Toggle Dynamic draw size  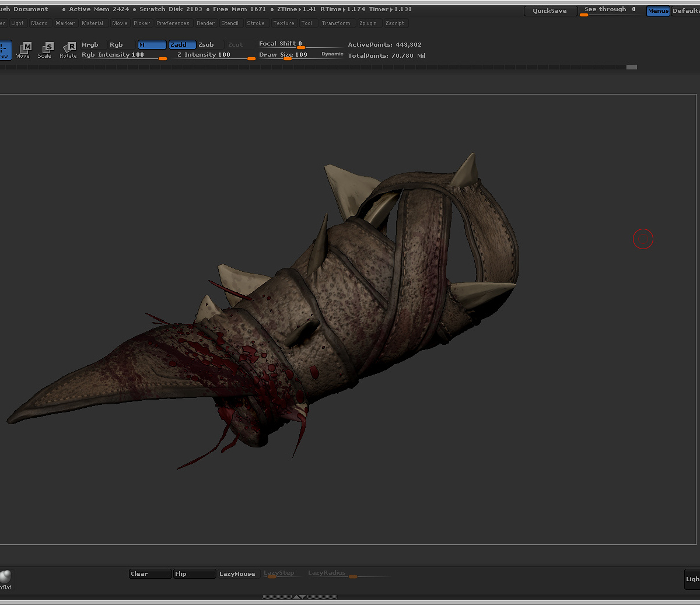point(332,54)
